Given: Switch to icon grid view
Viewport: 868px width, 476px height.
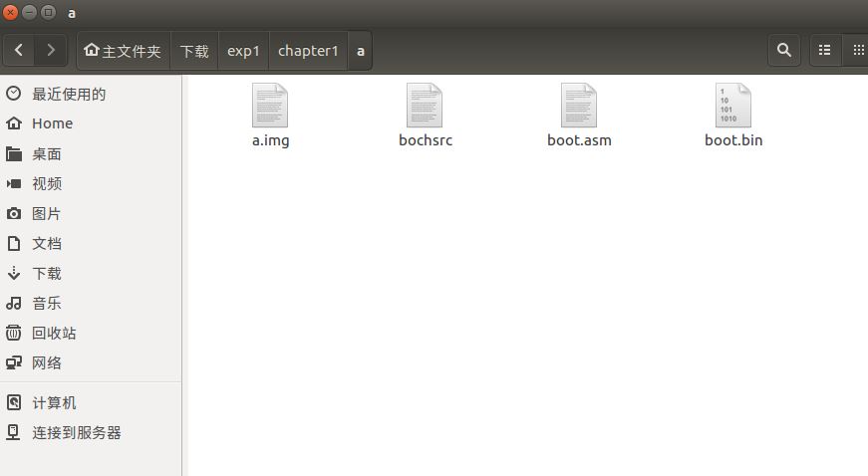Looking at the screenshot, I should point(857,51).
